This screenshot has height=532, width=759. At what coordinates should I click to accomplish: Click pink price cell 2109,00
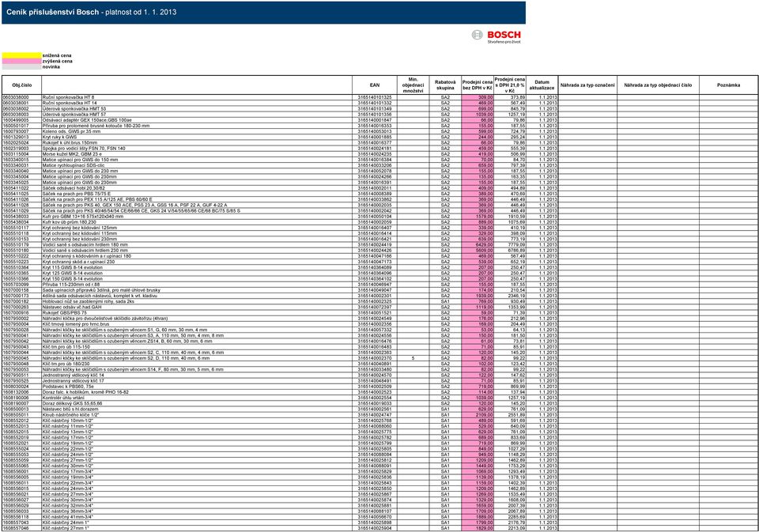(x=478, y=415)
